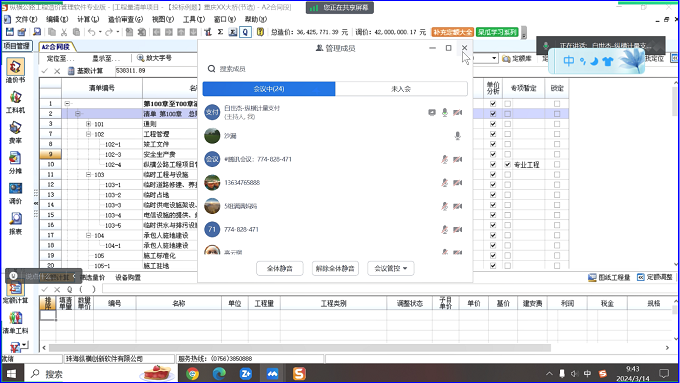
Task: Click the 放大字号 magnifier icon
Action: pyautogui.click(x=141, y=58)
